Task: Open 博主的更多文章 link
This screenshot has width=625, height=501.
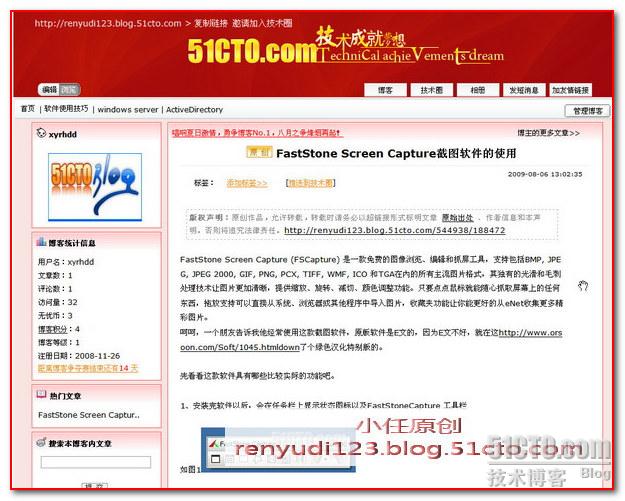Action: click(x=548, y=133)
